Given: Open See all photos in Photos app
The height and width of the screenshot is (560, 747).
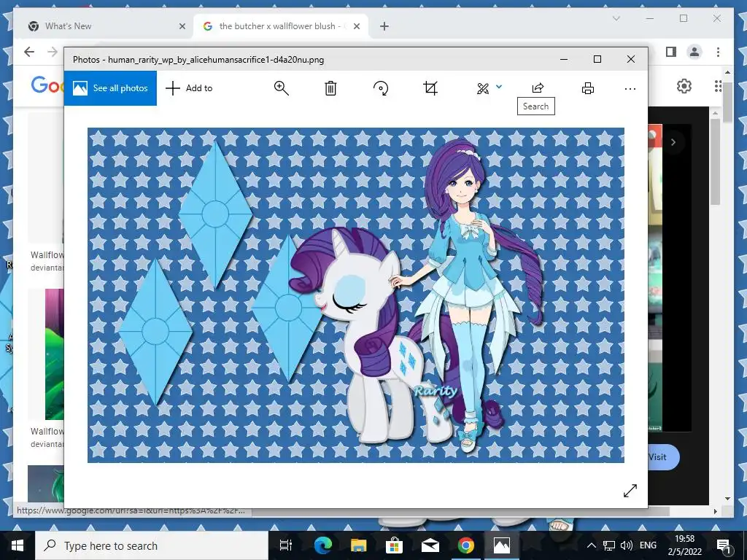Looking at the screenshot, I should [110, 88].
